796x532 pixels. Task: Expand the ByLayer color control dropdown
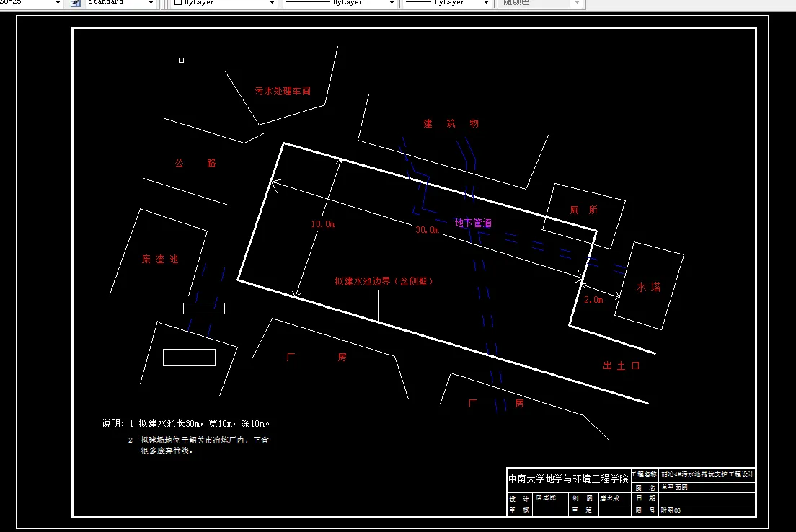click(272, 3)
